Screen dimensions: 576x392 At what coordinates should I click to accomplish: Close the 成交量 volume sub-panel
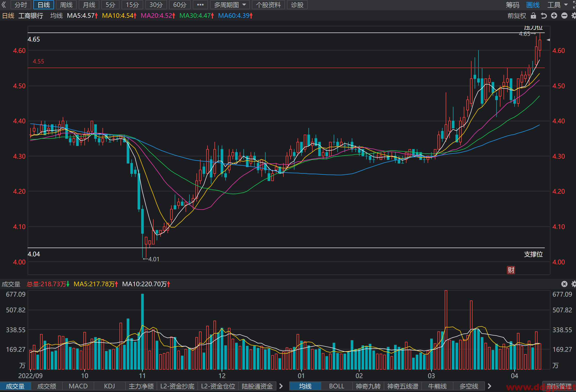coord(564,284)
